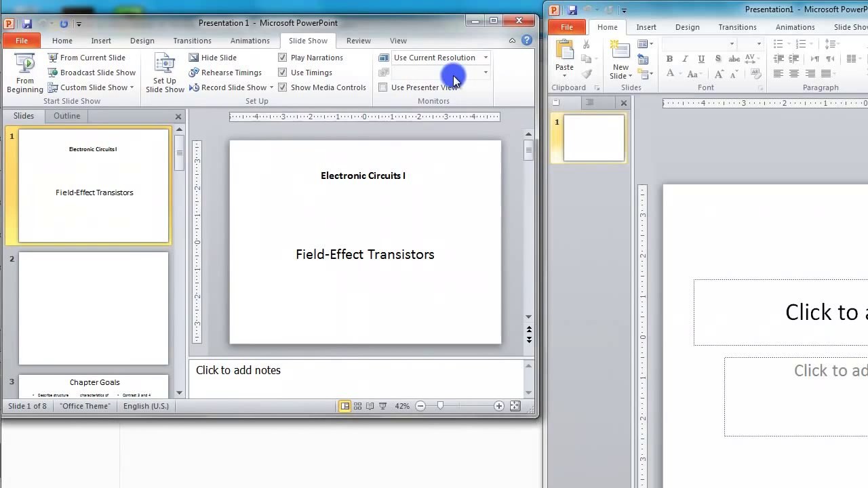
Task: Open Customize Quick Access Toolbar in Presentation 1
Action: [x=79, y=24]
